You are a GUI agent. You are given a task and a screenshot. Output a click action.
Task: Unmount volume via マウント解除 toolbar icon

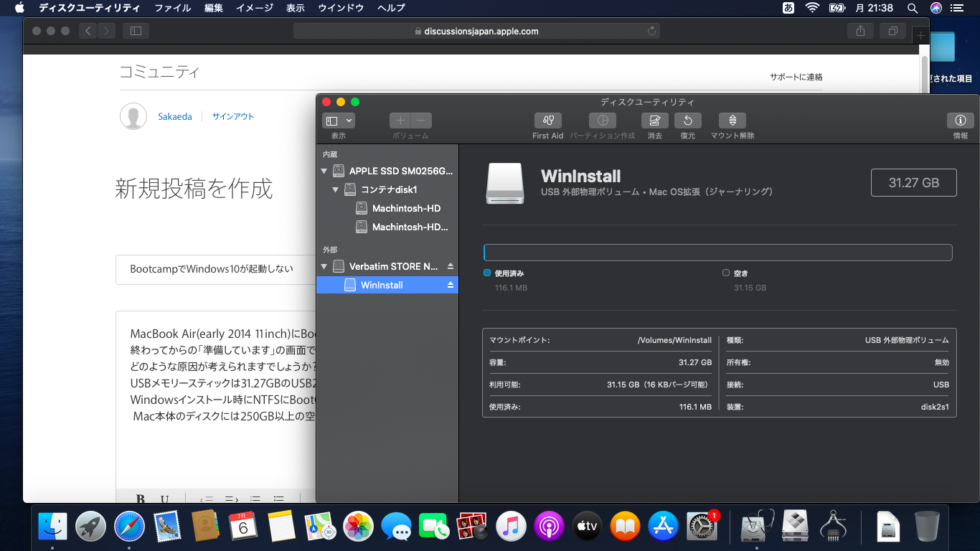[732, 121]
